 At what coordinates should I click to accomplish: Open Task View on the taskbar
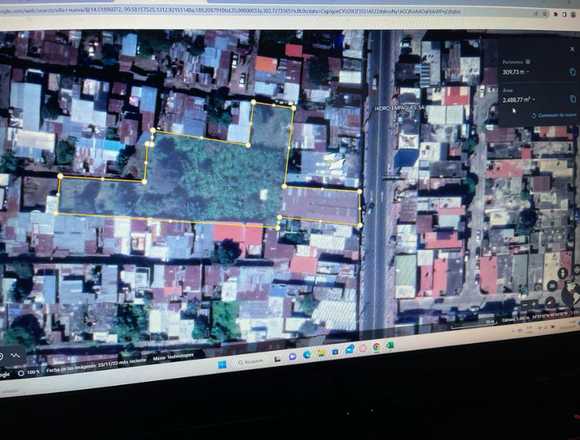coord(277,359)
